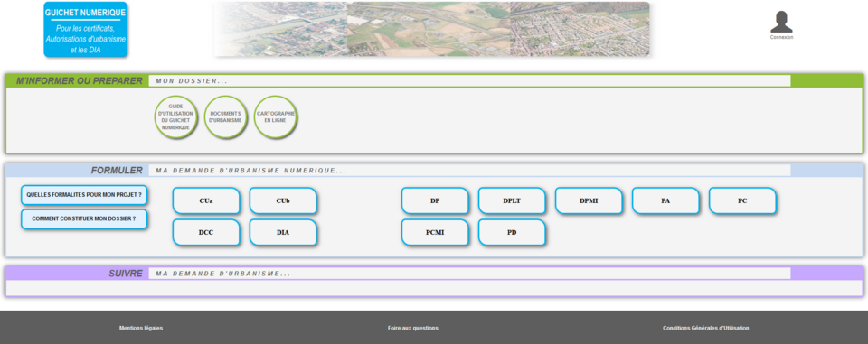Select the CUb request button
Viewport: 868px width, 344px height.
tap(283, 200)
